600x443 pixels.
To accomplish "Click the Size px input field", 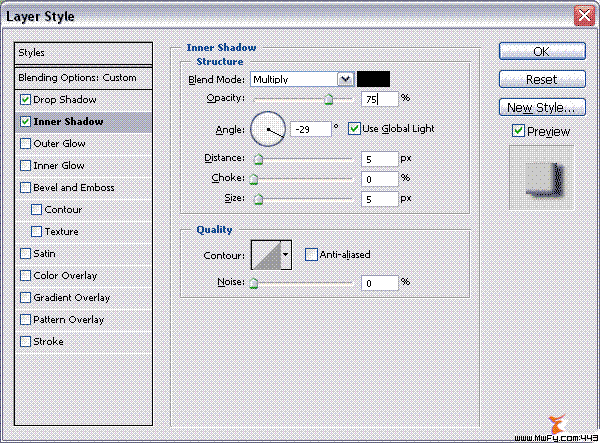I will point(380,199).
